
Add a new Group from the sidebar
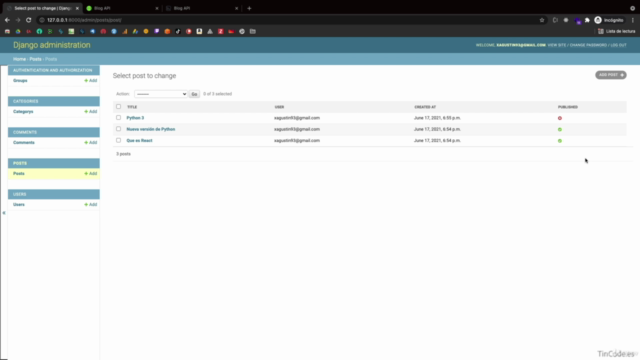click(91, 81)
